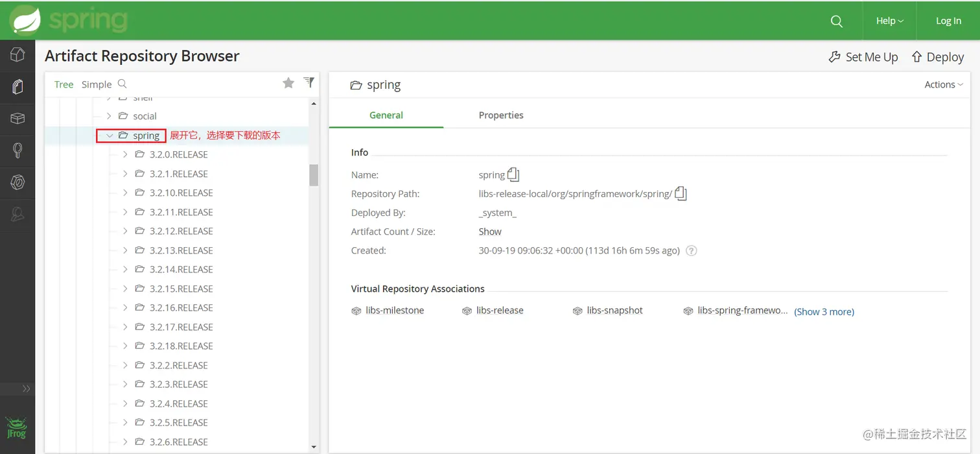Select the social folder in tree
The height and width of the screenshot is (454, 980).
tap(145, 116)
